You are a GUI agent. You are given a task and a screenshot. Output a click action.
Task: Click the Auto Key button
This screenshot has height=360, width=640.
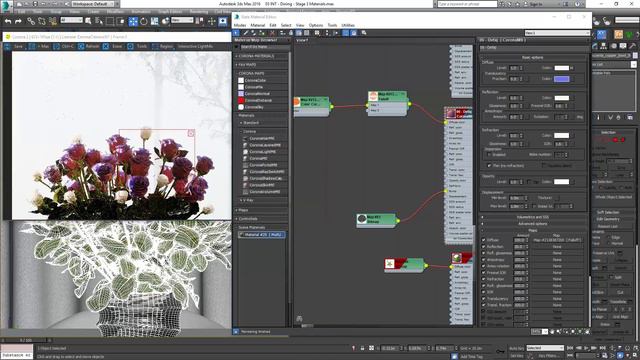click(517, 348)
